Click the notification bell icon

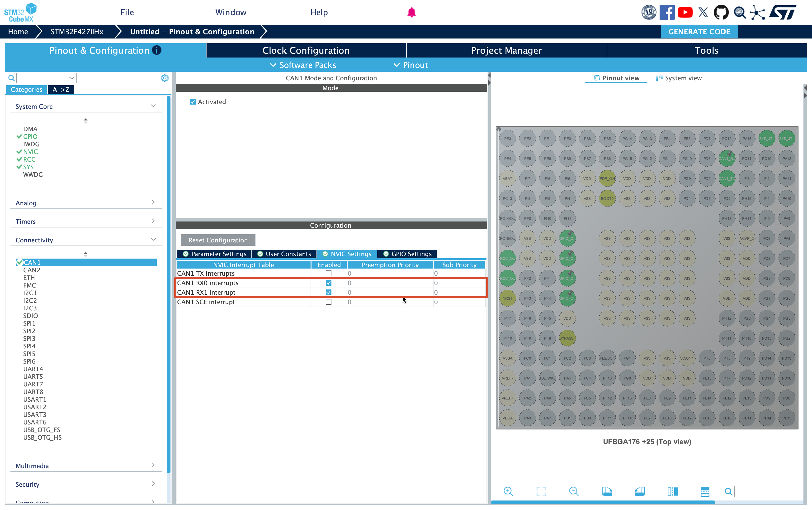pyautogui.click(x=411, y=12)
